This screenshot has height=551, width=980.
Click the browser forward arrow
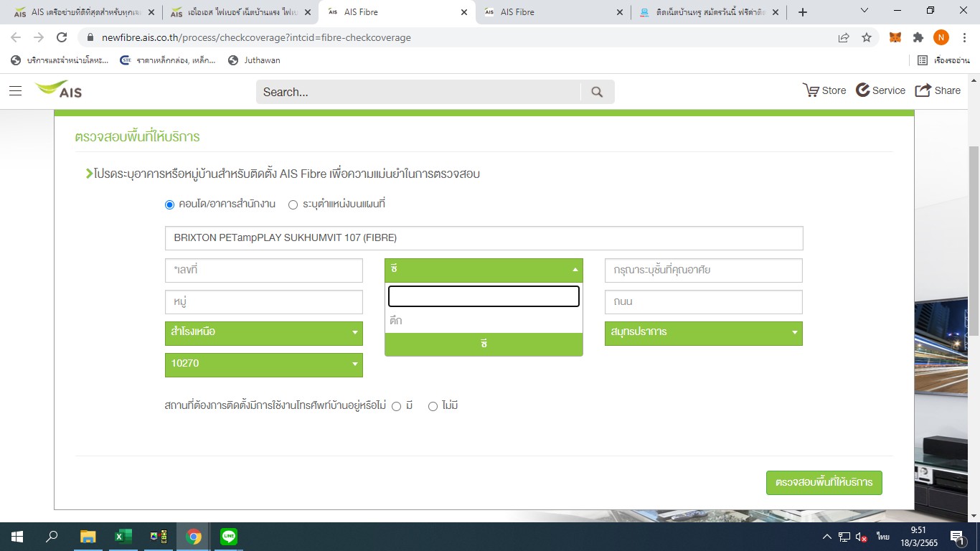[x=39, y=37]
